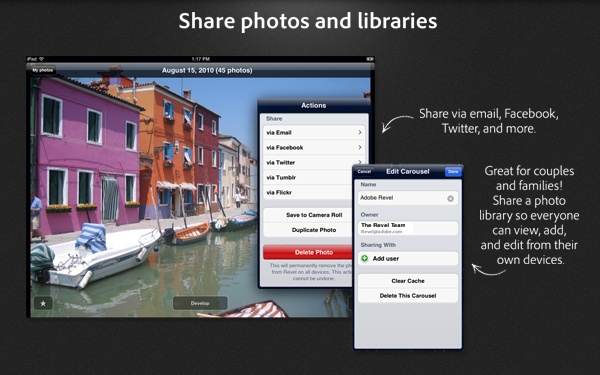
Task: Expand the via Facebook chevron
Action: (x=360, y=147)
